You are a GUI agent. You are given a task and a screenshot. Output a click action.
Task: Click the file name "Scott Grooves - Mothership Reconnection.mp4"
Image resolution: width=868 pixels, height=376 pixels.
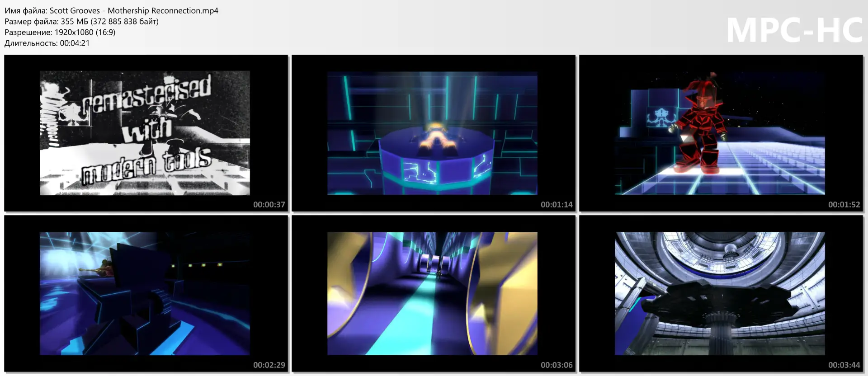point(134,10)
